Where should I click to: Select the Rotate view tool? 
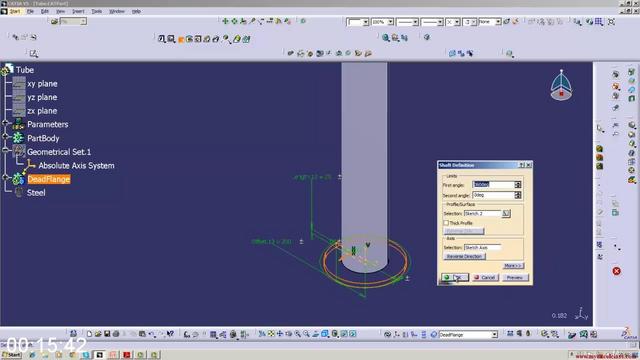point(289,334)
